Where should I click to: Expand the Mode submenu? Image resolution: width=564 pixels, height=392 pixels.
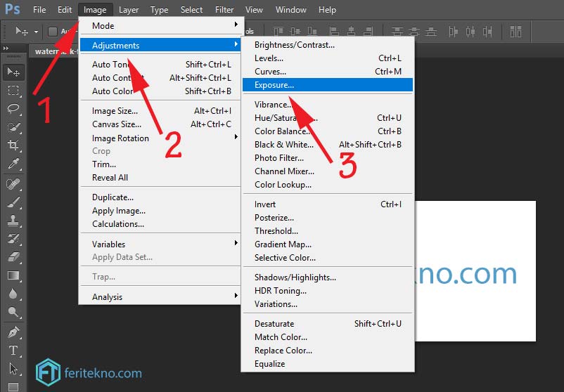tap(160, 25)
